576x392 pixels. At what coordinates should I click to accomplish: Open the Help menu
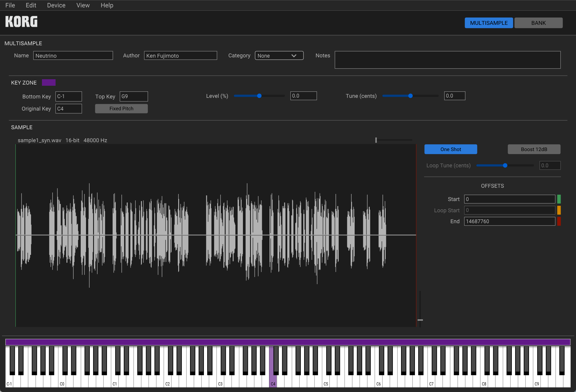107,5
